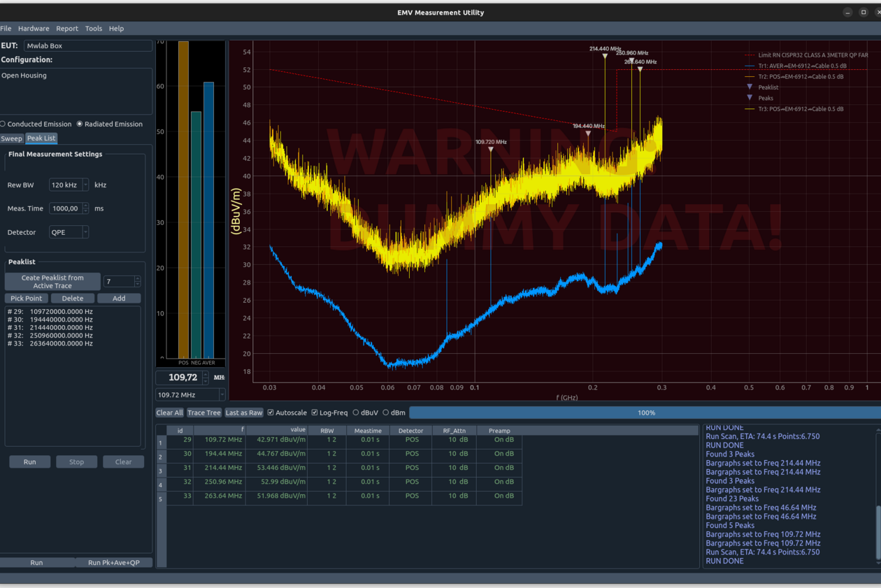
Task: Click the blue AVER bargraph bar
Action: pos(208,220)
